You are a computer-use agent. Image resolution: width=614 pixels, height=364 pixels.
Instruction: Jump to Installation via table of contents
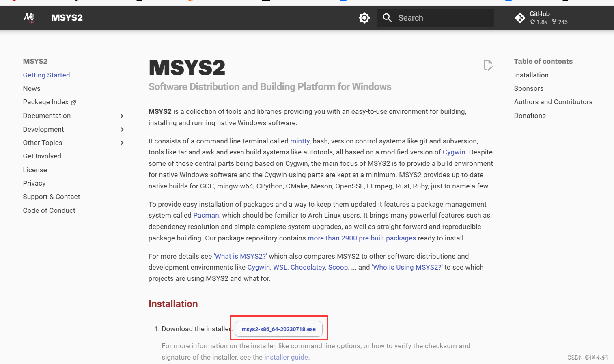(531, 75)
